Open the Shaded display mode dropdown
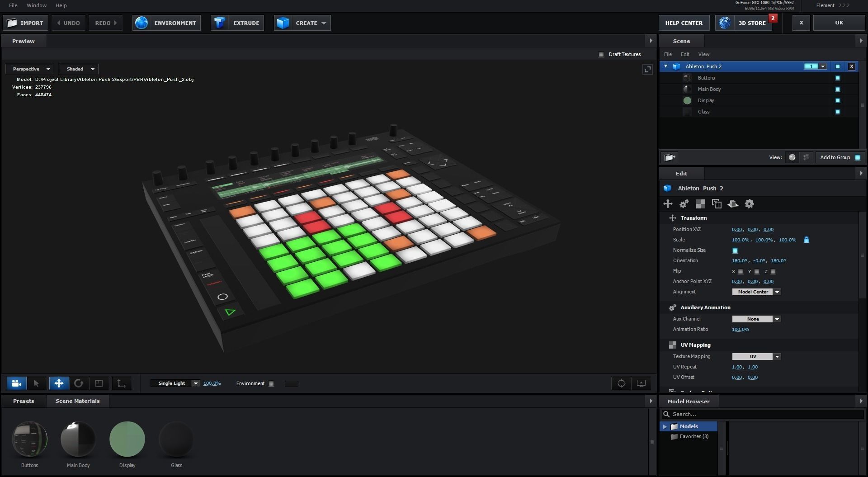The width and height of the screenshot is (868, 477). tap(79, 69)
